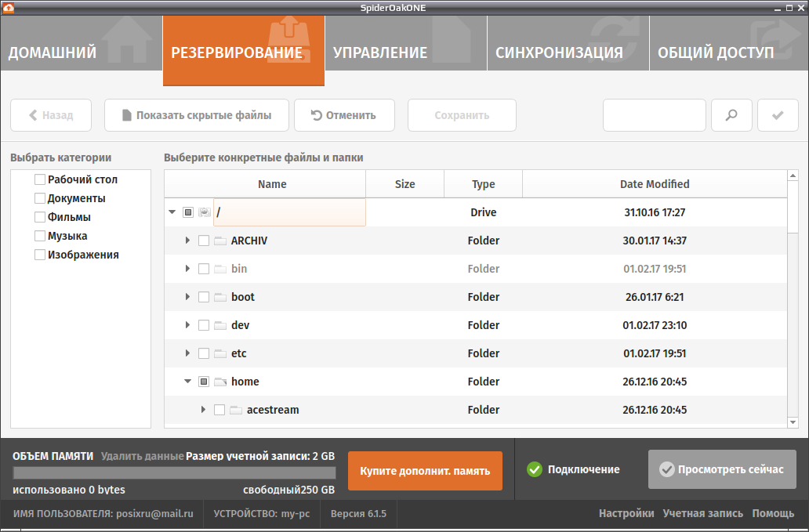The image size is (809, 532).
Task: Click the checkmark button beside search
Action: pos(778,115)
